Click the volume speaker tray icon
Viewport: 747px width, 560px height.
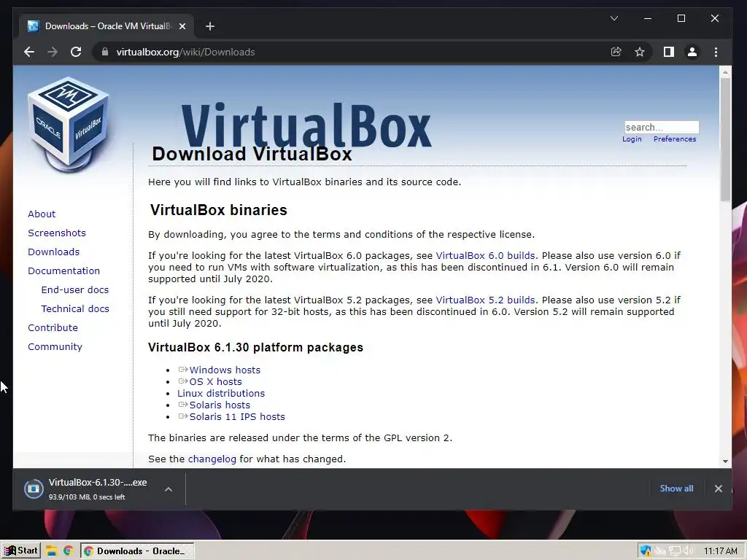click(689, 551)
